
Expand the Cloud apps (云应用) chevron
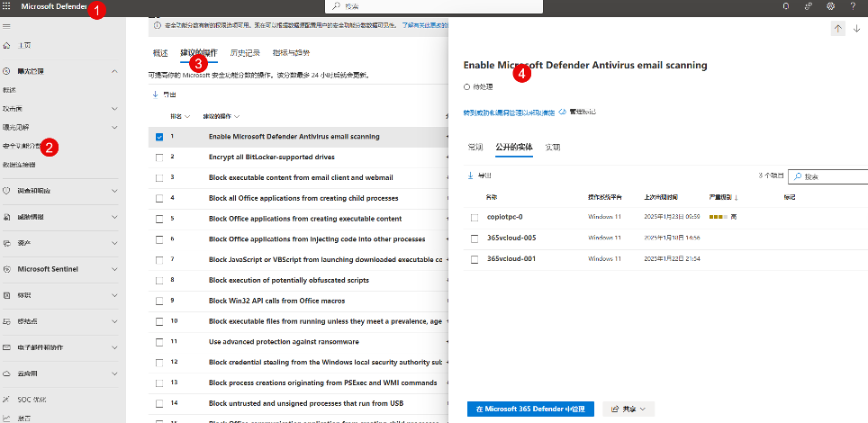[114, 373]
